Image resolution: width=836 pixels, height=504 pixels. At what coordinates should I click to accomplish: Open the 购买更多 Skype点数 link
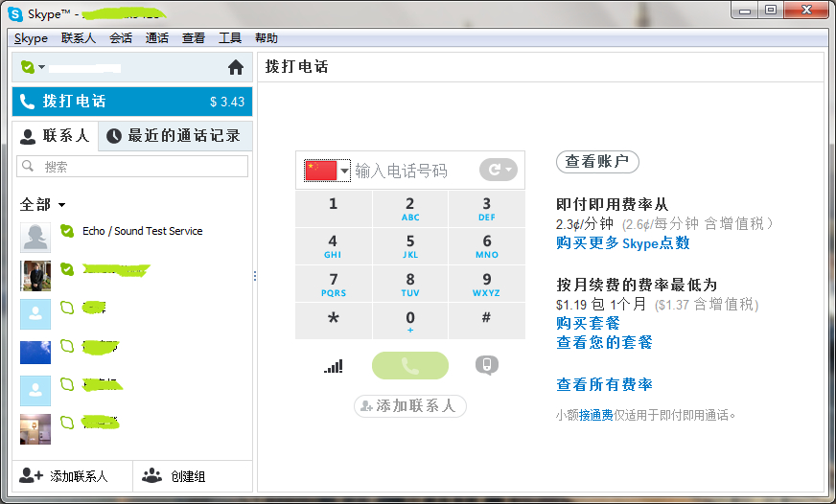point(623,243)
